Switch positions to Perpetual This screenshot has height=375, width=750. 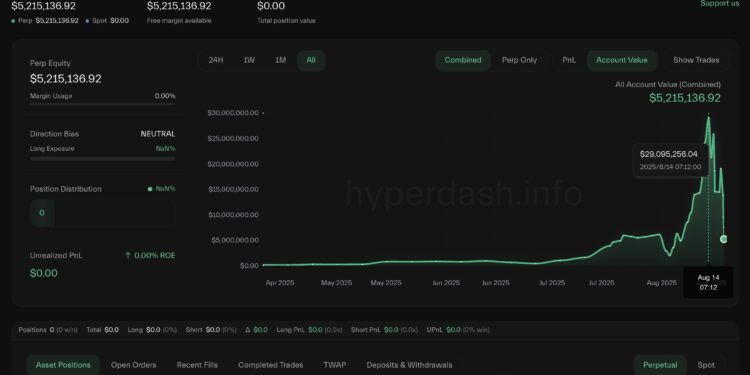[x=660, y=365]
